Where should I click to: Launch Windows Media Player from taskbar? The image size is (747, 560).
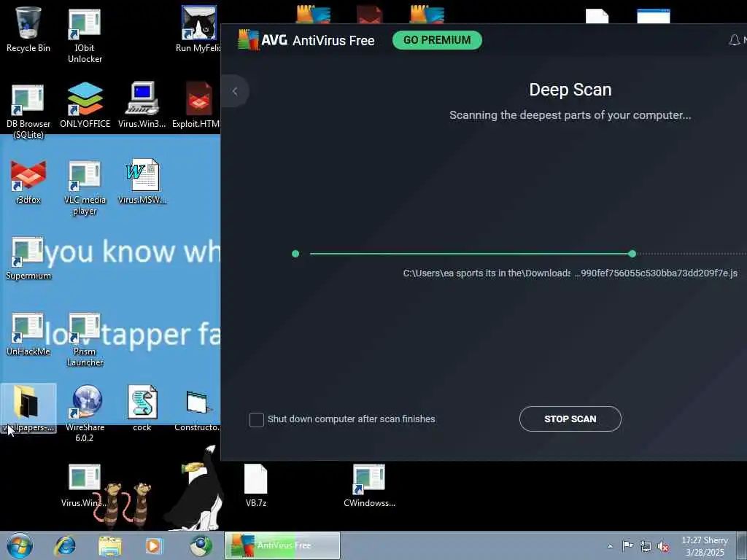pos(154,545)
